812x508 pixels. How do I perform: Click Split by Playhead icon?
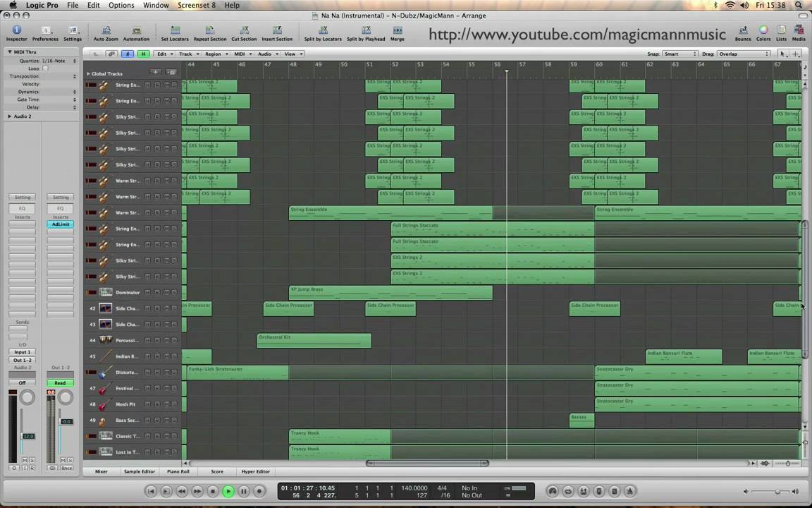366,30
